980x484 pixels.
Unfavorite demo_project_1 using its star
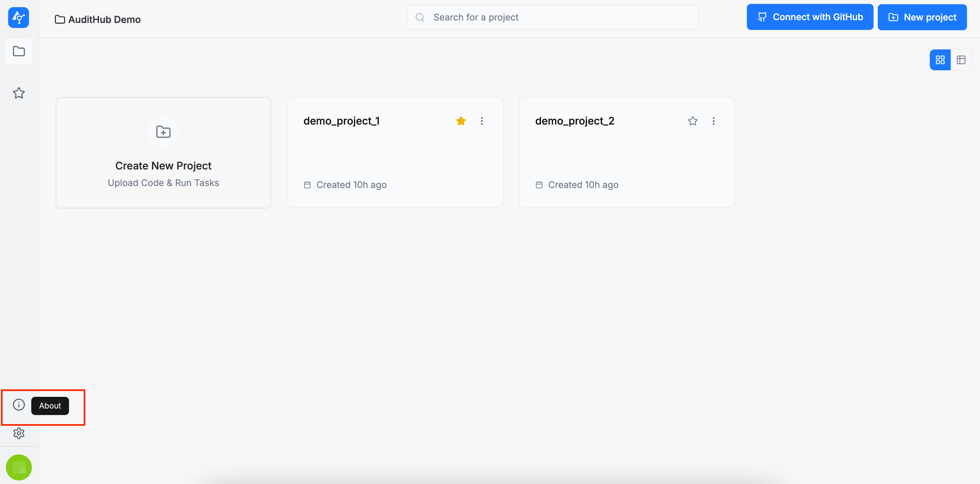point(461,121)
